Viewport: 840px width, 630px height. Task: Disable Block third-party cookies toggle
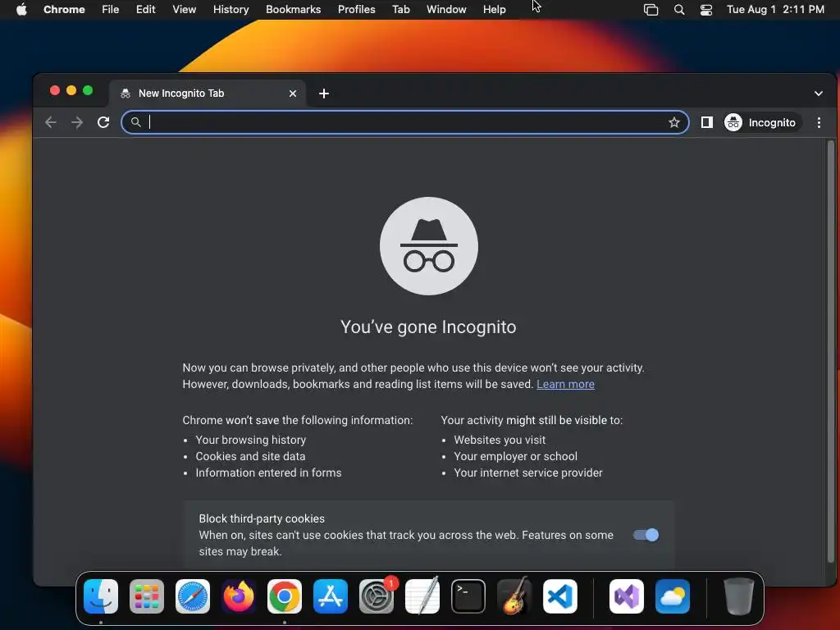click(646, 535)
